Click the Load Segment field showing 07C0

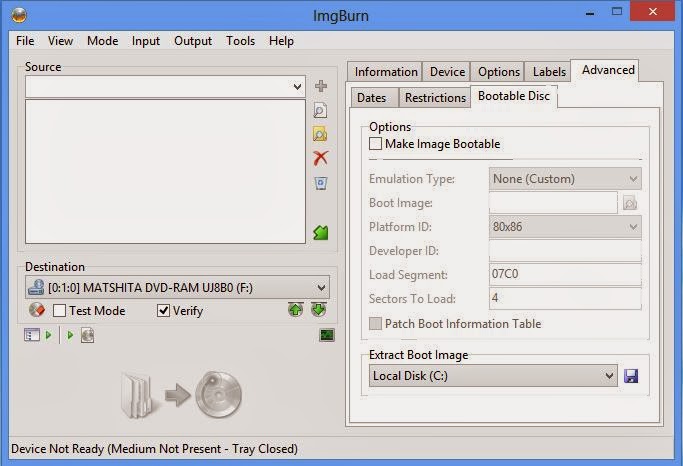pos(565,274)
